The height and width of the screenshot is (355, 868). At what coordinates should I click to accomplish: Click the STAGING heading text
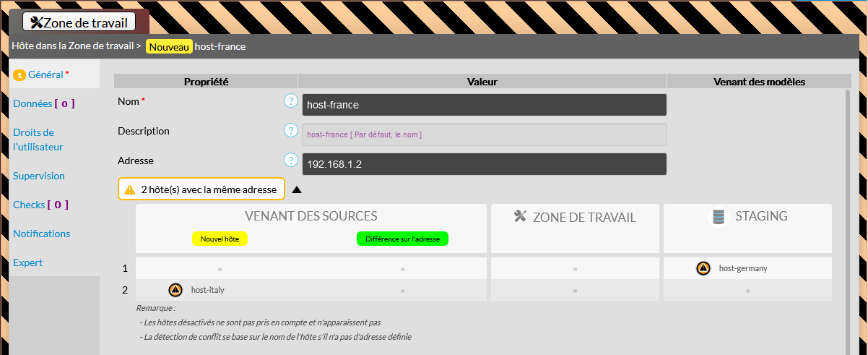[762, 216]
